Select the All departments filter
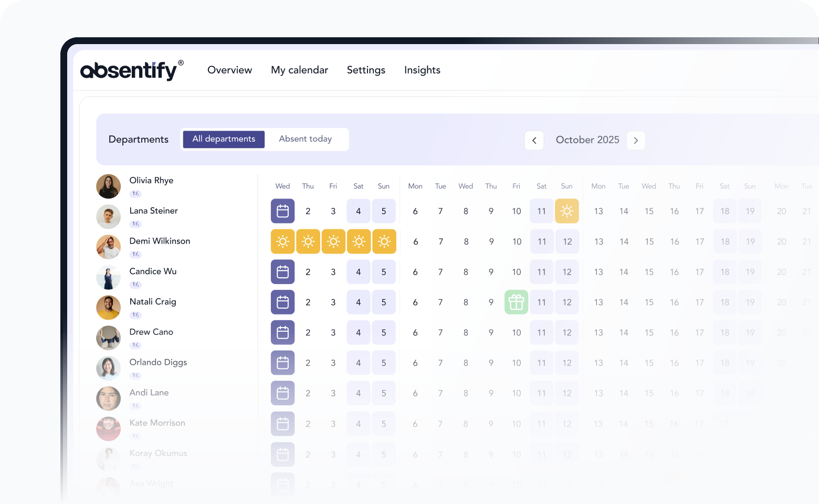819x504 pixels. coord(223,139)
